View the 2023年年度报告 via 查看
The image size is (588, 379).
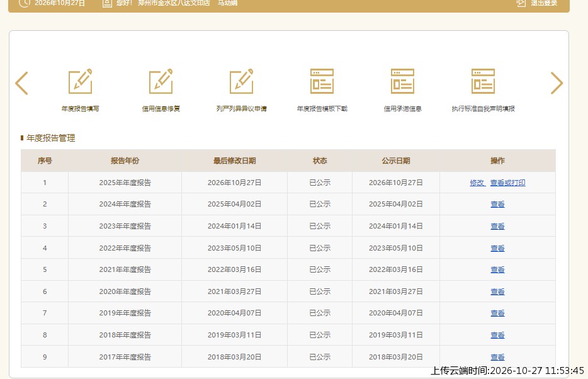coord(497,226)
